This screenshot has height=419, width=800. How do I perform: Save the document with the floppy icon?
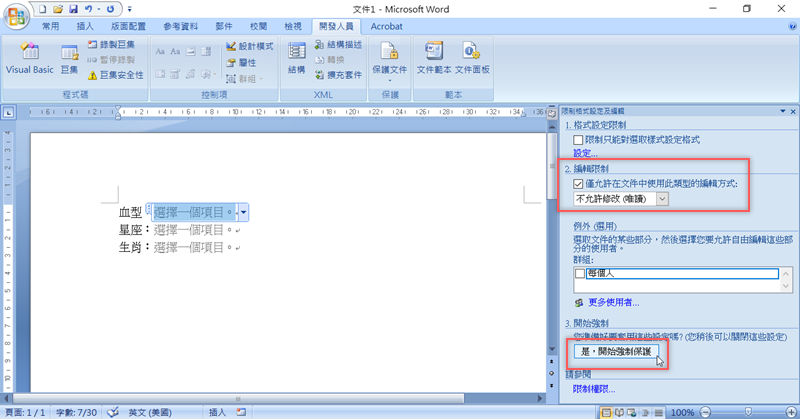click(x=73, y=9)
